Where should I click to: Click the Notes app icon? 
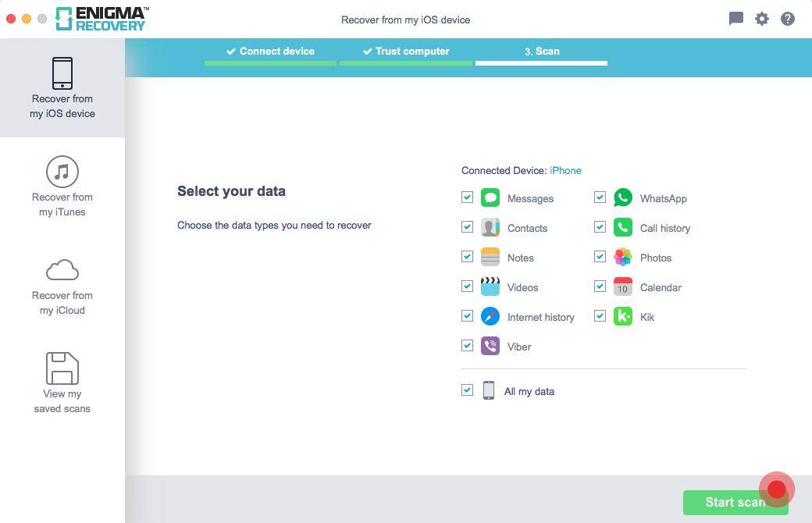pos(490,257)
